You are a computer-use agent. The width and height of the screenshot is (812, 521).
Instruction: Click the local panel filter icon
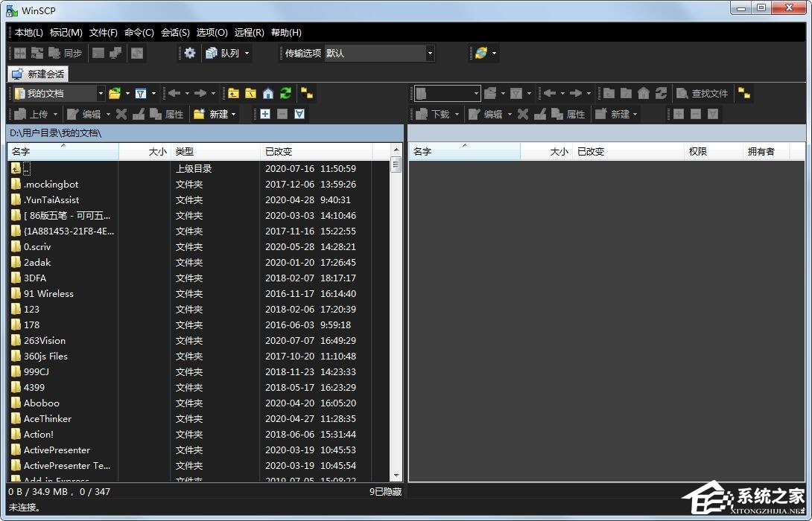click(x=141, y=93)
